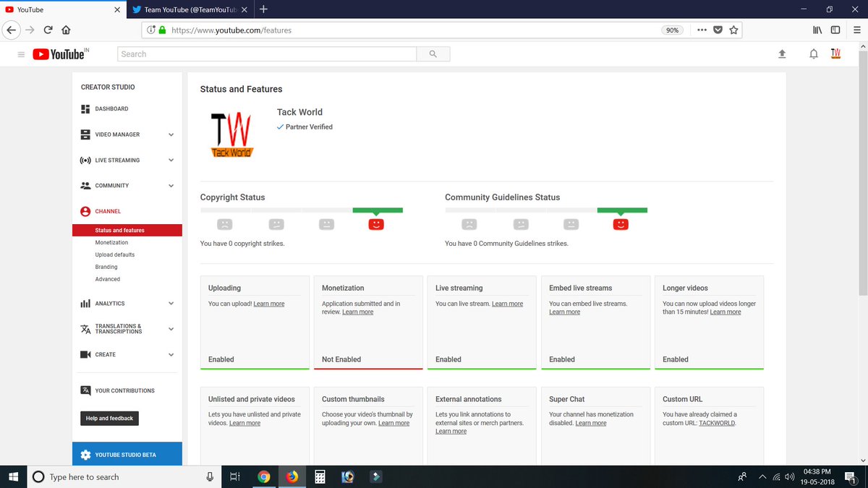
Task: Open the Windows Start menu
Action: coord(13,477)
